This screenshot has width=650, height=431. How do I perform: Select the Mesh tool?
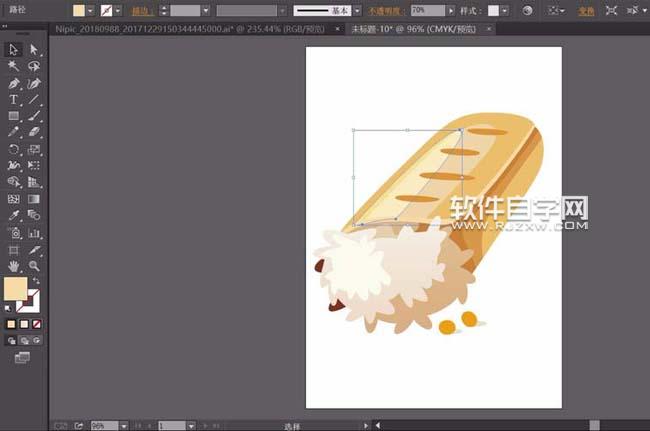click(13, 199)
